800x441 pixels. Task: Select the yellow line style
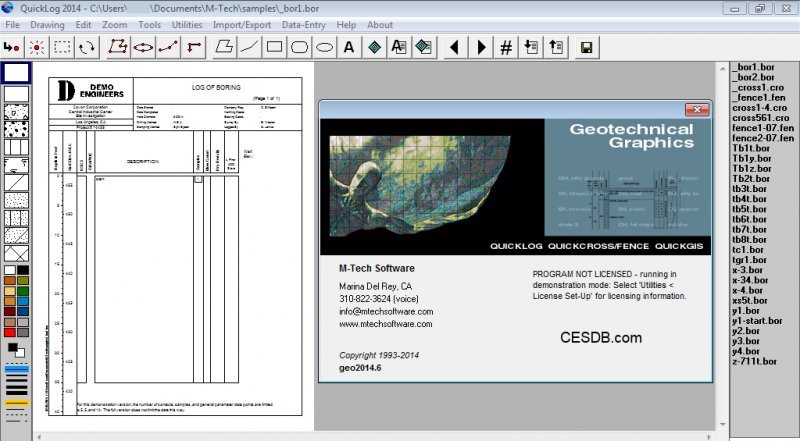[x=17, y=403]
